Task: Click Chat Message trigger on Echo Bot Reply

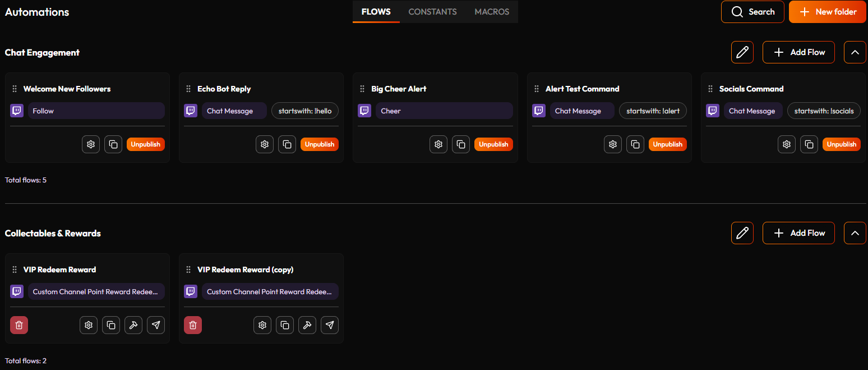Action: click(234, 111)
